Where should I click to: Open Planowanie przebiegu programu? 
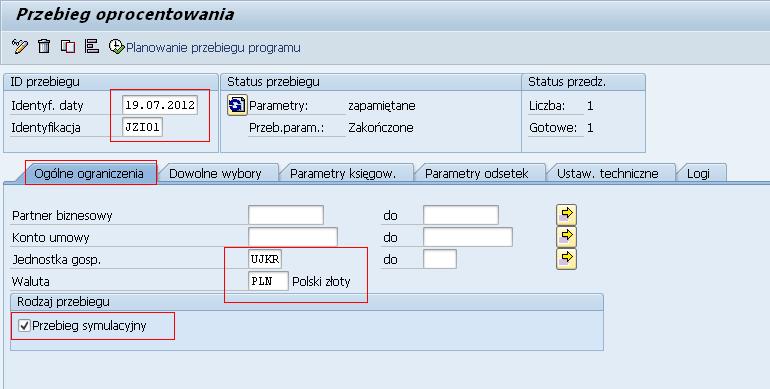click(213, 48)
